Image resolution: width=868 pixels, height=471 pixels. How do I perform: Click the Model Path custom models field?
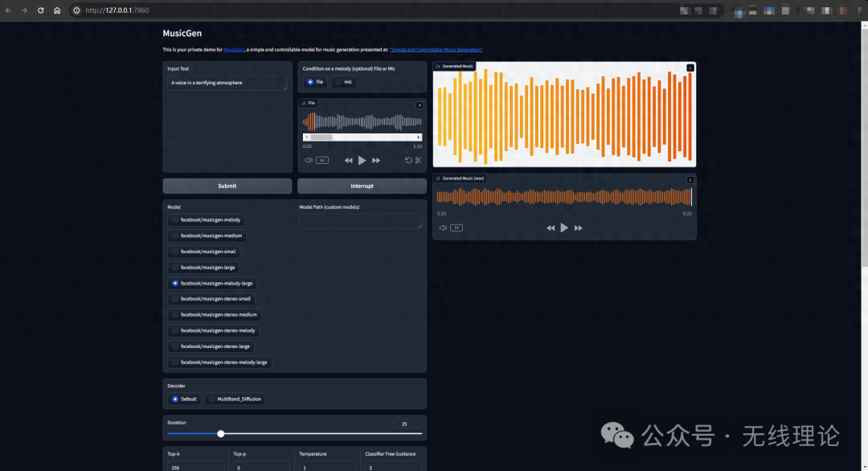click(x=360, y=221)
